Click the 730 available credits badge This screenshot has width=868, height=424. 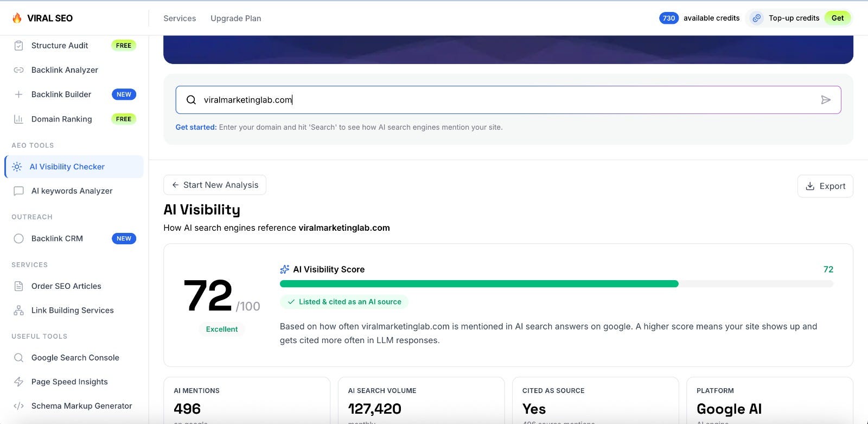click(x=669, y=18)
